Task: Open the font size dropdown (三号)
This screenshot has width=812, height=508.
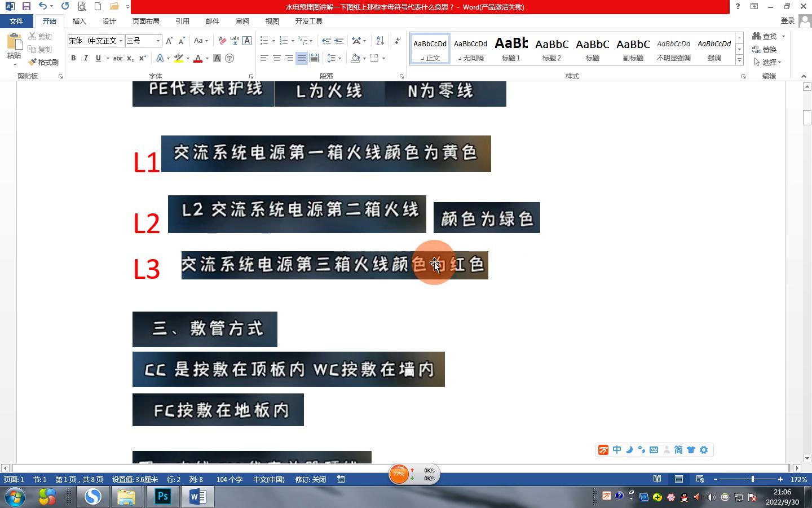Action: click(158, 41)
